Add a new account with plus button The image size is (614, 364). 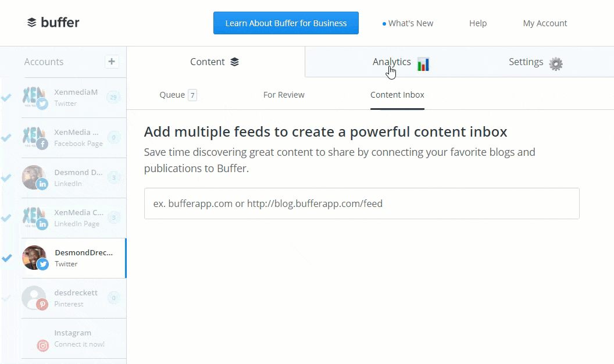(112, 62)
